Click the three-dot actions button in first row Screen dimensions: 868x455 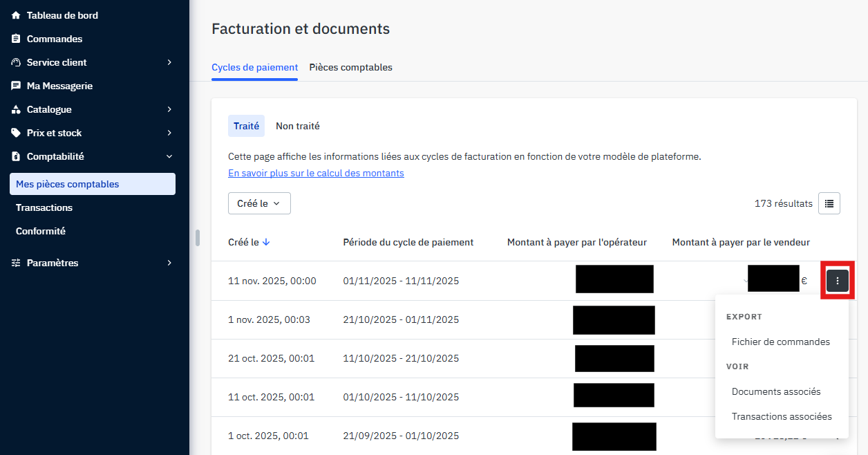pyautogui.click(x=837, y=281)
